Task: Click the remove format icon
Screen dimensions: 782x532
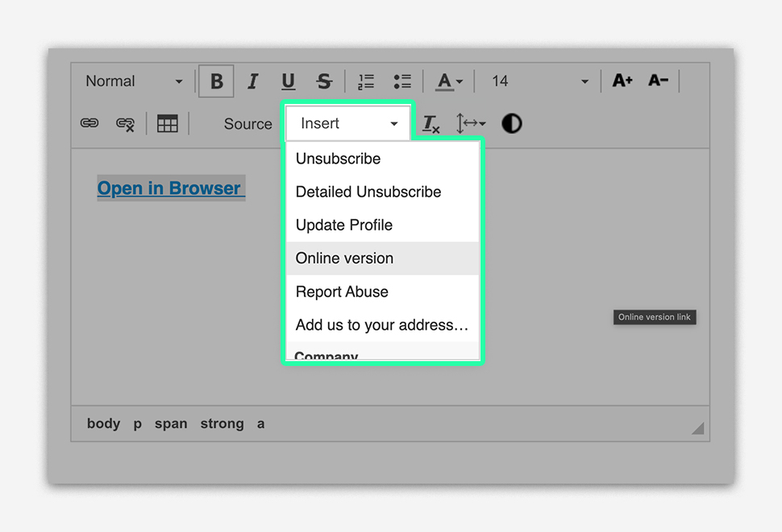Action: click(x=431, y=123)
